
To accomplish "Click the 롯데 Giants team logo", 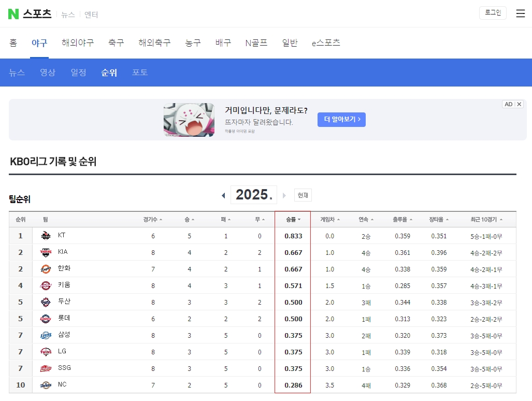I will pyautogui.click(x=46, y=319).
